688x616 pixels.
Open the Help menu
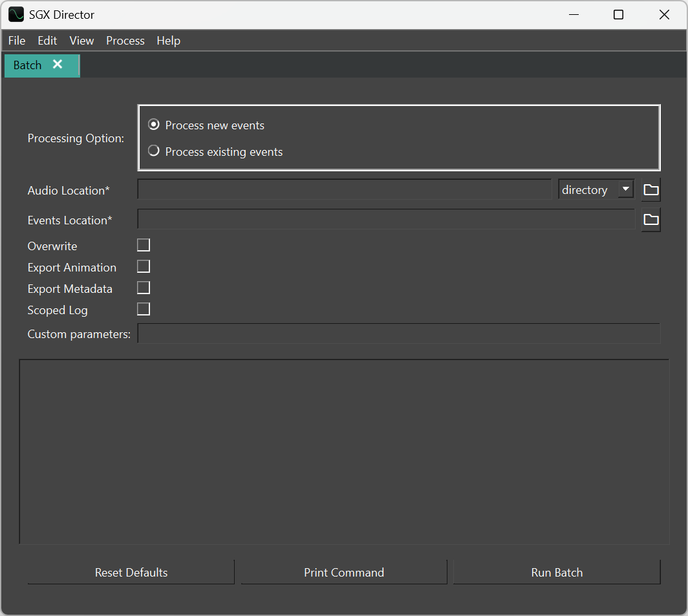pyautogui.click(x=169, y=40)
